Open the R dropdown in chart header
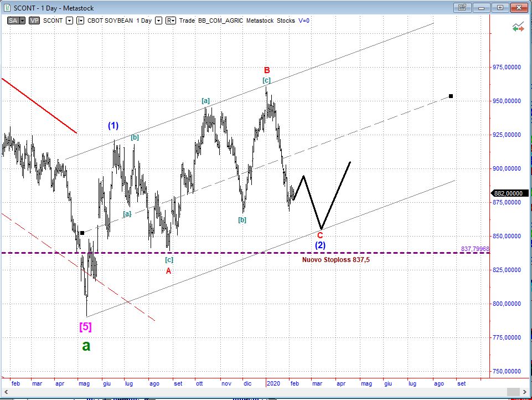This screenshot has width=532, height=400. 171,20
